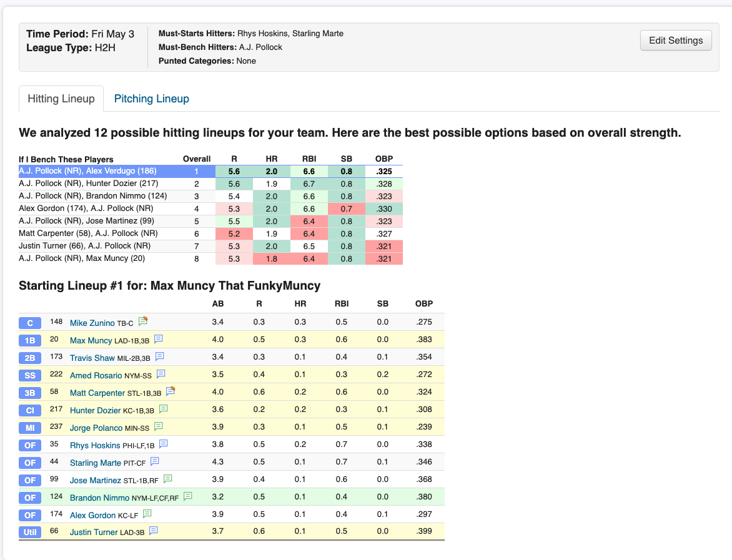
Task: Click the OF badge beside Alex Gordon
Action: click(x=30, y=515)
